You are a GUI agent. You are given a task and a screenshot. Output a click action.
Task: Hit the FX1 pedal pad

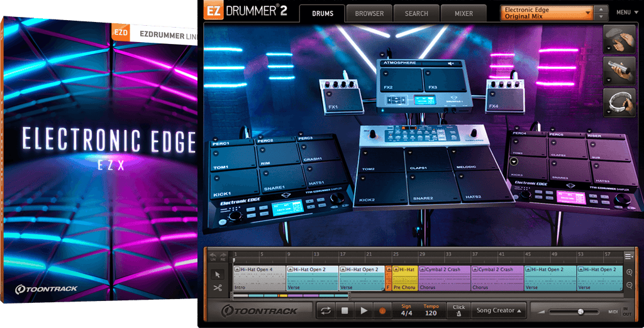(x=344, y=101)
